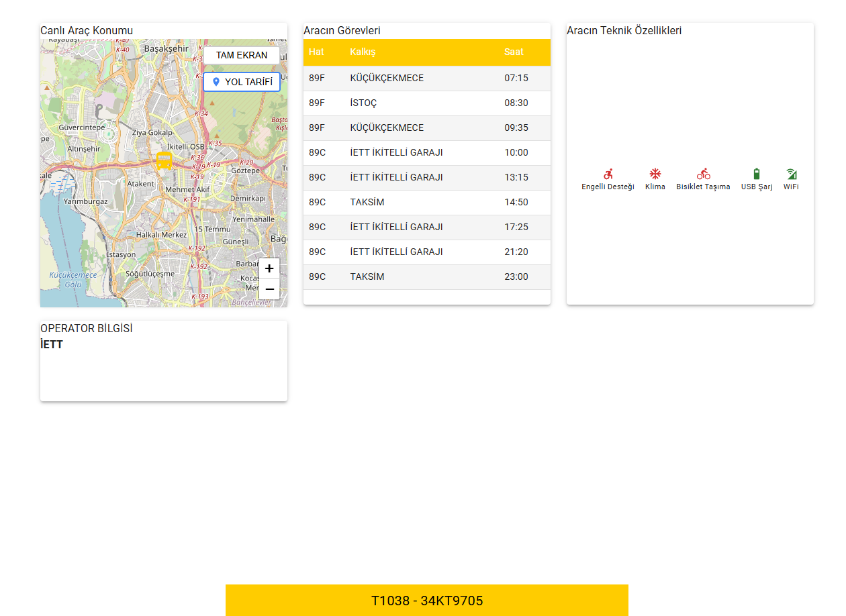Select the 89C TAKSİM 23:00 trip row

click(426, 277)
